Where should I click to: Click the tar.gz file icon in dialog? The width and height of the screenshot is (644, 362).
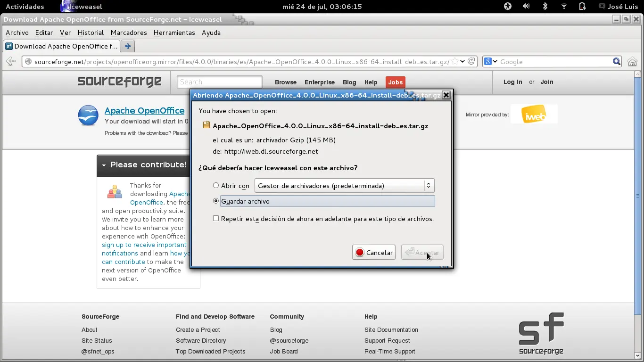click(206, 125)
